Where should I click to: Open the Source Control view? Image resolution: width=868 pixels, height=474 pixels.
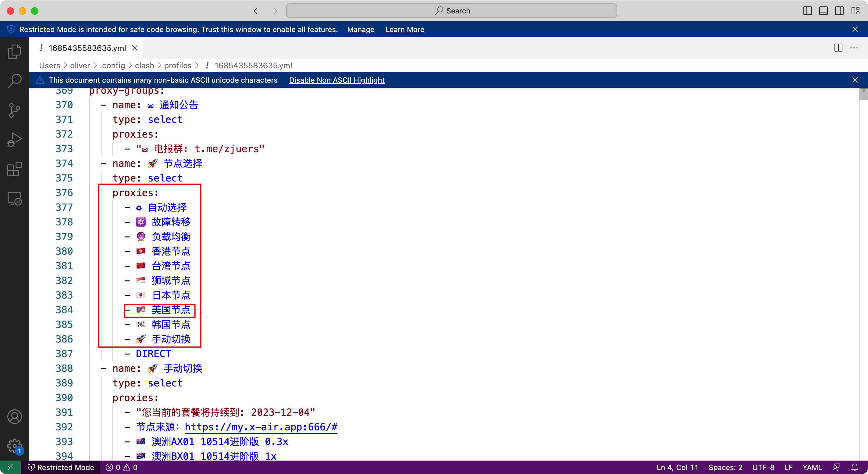pos(14,110)
